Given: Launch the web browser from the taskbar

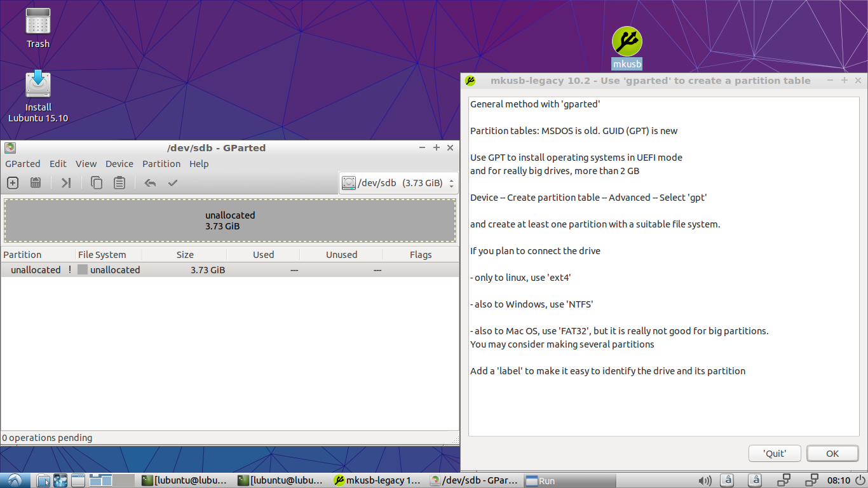Looking at the screenshot, I should [x=60, y=481].
